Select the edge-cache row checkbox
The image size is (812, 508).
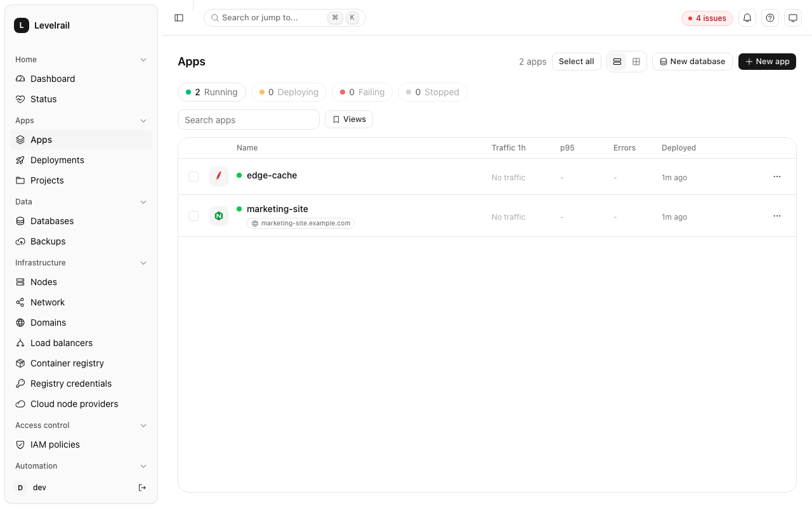click(x=193, y=177)
